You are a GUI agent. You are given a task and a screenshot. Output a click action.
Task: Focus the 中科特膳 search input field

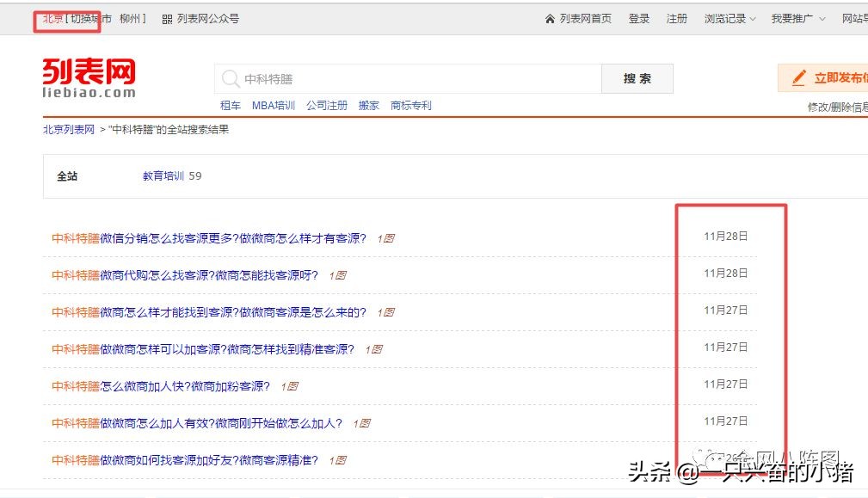click(409, 78)
